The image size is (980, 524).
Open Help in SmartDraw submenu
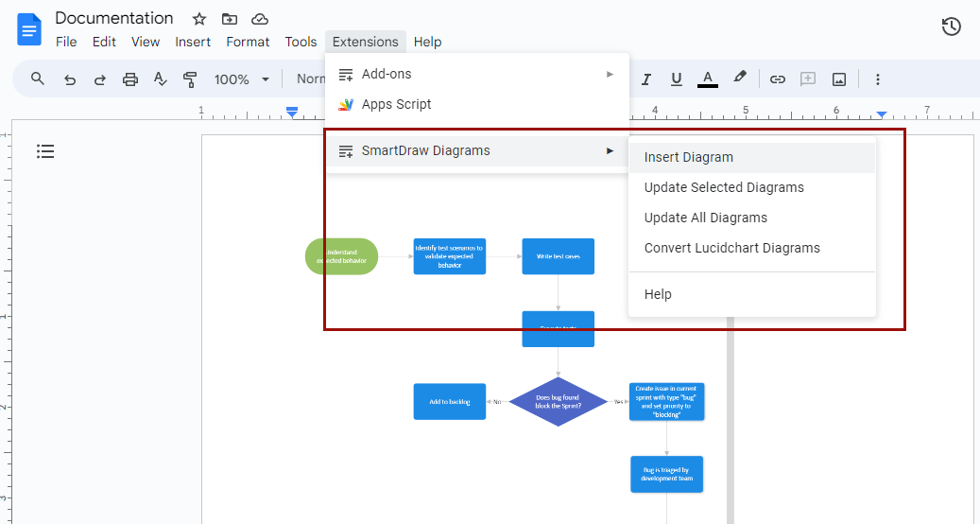point(752,294)
